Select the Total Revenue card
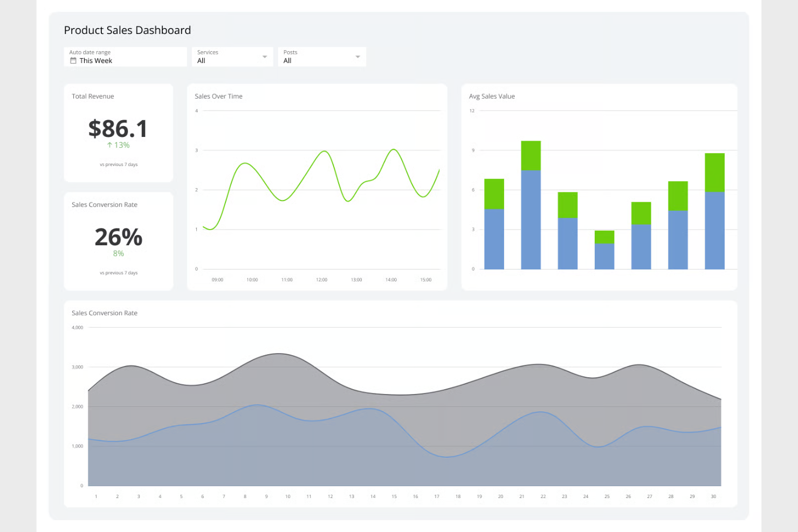Viewport: 798px width, 532px height. pyautogui.click(x=118, y=132)
